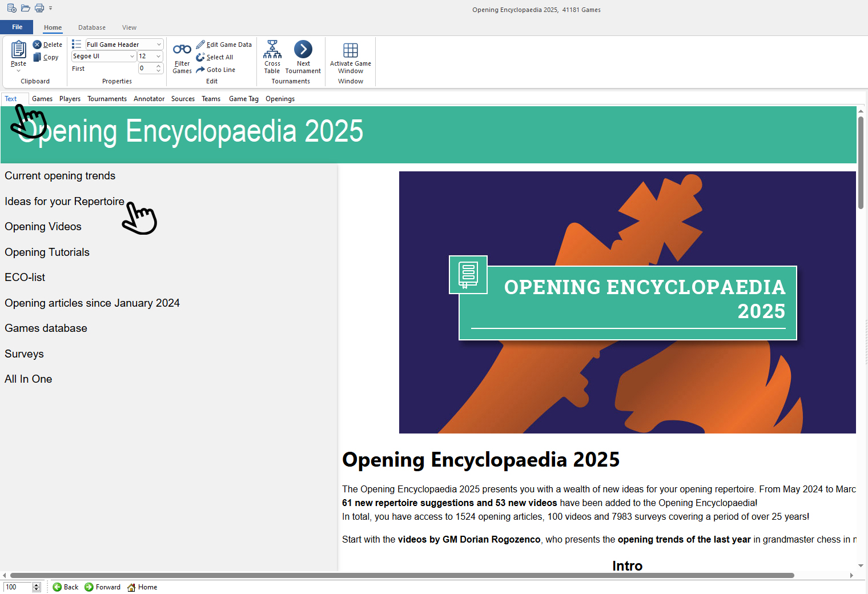Click the Paste clipboard icon
Viewport: 868px width, 594px height.
[x=18, y=50]
